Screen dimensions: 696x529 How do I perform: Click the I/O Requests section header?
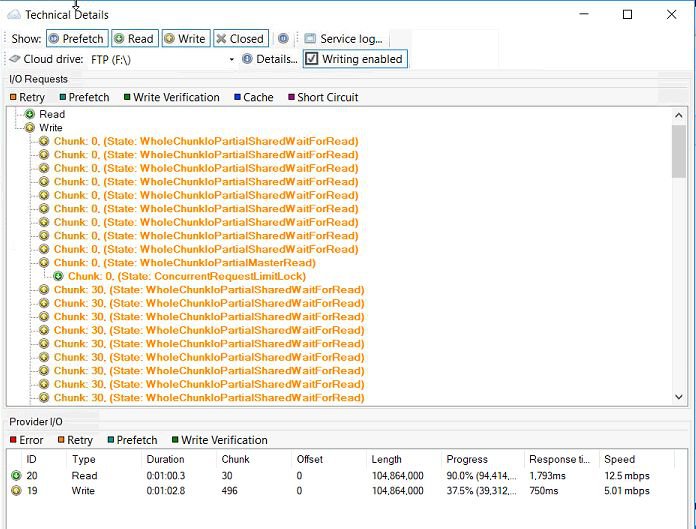pos(39,79)
